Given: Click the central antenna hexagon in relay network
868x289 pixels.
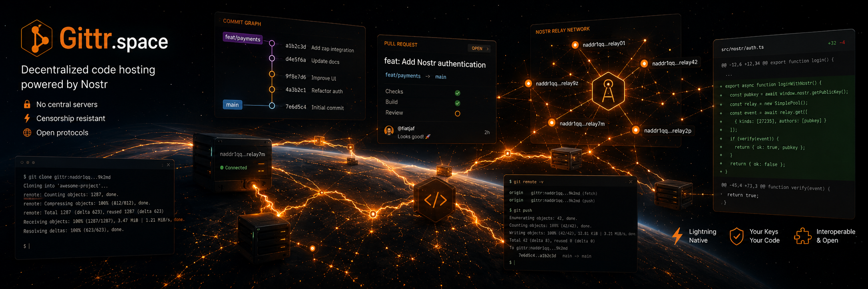Looking at the screenshot, I should (608, 91).
